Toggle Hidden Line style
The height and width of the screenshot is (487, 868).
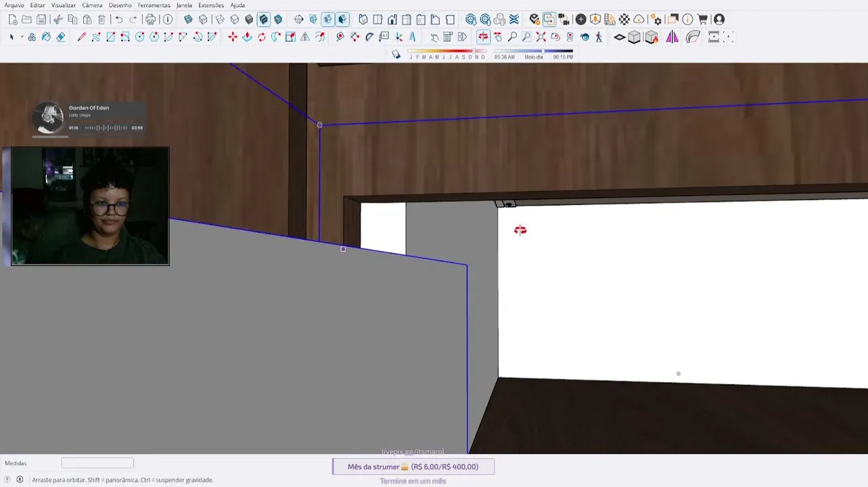[235, 20]
